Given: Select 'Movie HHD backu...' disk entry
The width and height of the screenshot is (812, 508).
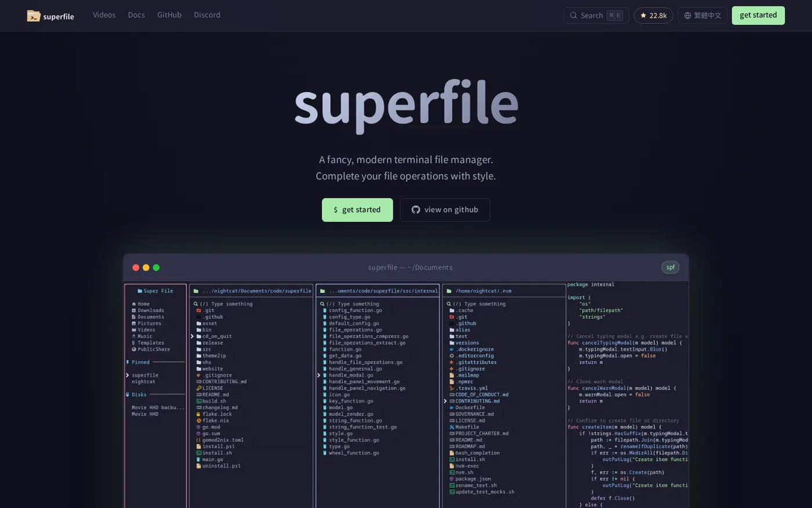Looking at the screenshot, I should tap(158, 408).
